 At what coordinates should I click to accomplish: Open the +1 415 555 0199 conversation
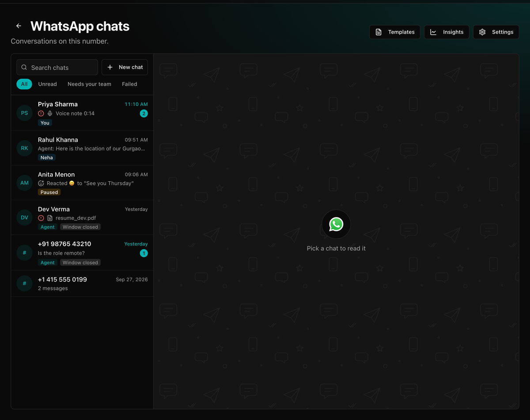pos(82,284)
